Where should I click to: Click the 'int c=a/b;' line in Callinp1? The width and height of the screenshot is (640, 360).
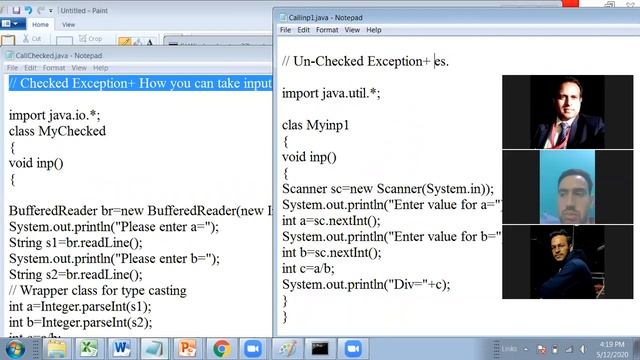click(x=308, y=268)
